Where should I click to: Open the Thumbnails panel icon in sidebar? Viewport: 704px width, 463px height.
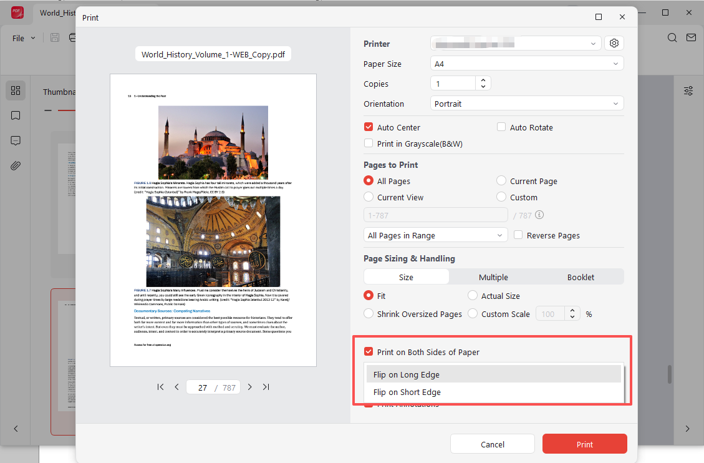click(15, 90)
